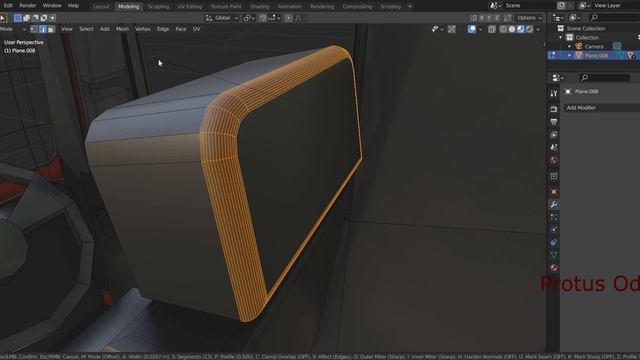Click the Scene browse icon in top bar

pos(495,5)
